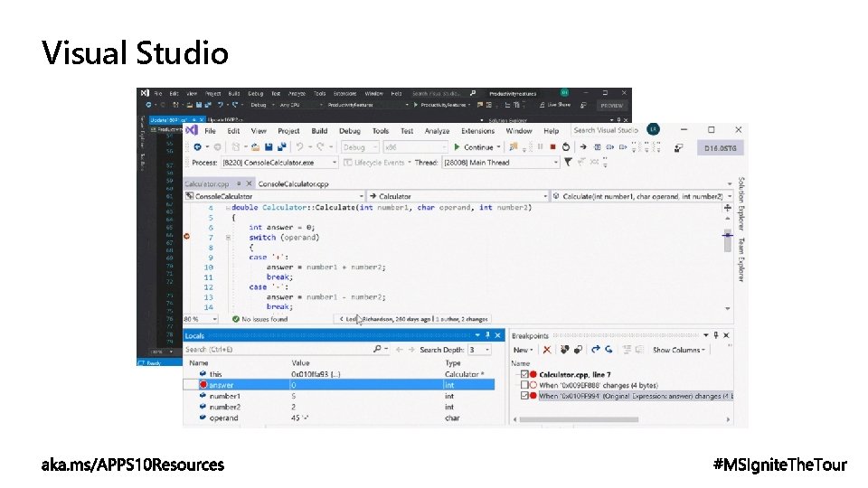Click the Go To Disassembly icon
This screenshot has width=868, height=488.
pyautogui.click(x=609, y=350)
